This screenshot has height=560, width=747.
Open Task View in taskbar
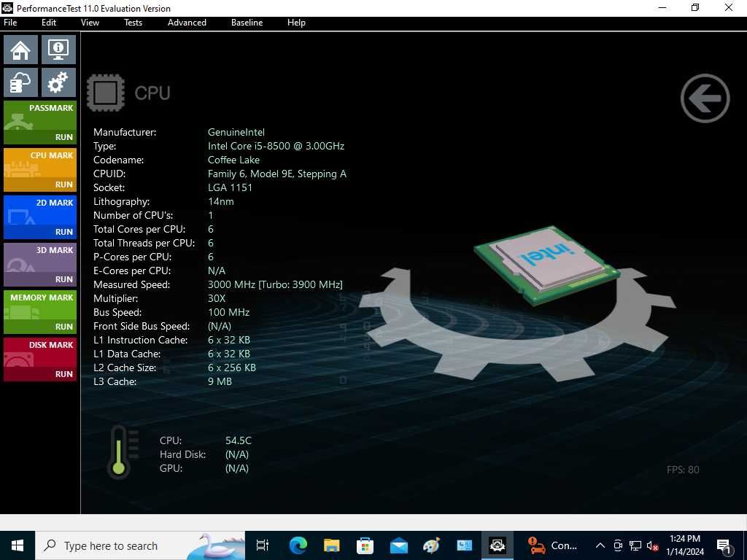[x=263, y=545]
